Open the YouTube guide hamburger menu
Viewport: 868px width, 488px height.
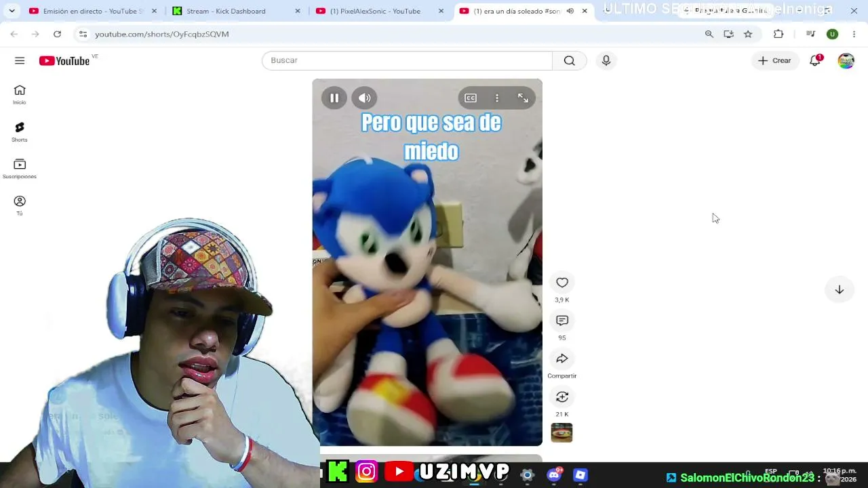[x=20, y=60]
